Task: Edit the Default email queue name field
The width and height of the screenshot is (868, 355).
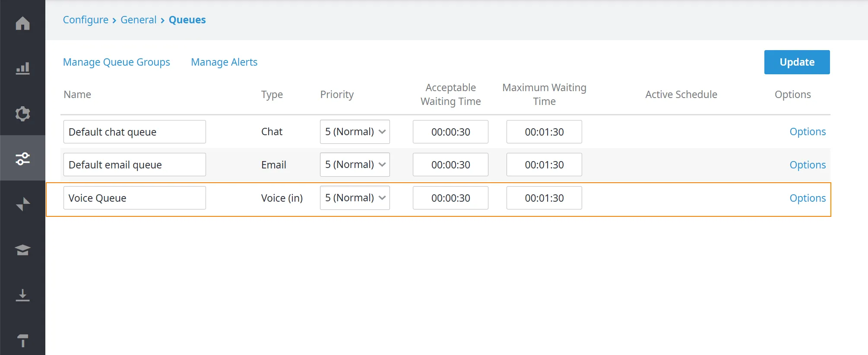Action: coord(135,165)
